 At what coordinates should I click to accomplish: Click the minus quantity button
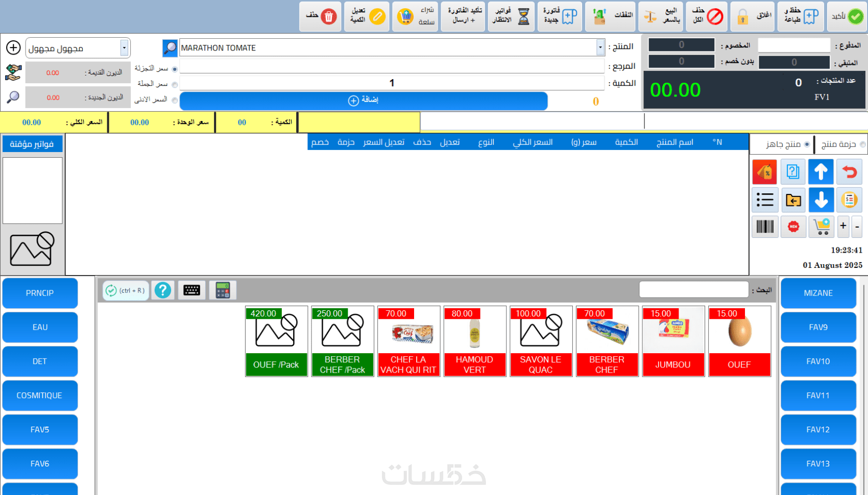click(857, 227)
